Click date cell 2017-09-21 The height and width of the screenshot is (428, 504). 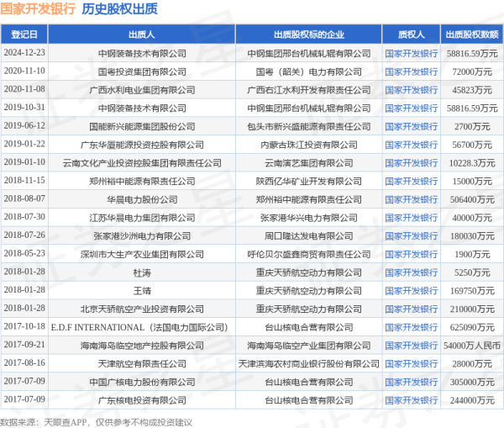[x=24, y=345]
